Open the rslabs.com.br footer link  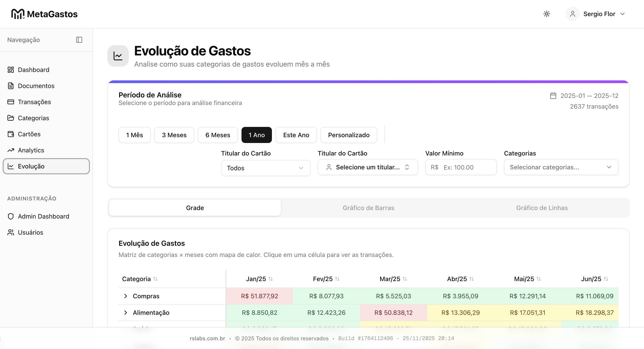pyautogui.click(x=207, y=338)
